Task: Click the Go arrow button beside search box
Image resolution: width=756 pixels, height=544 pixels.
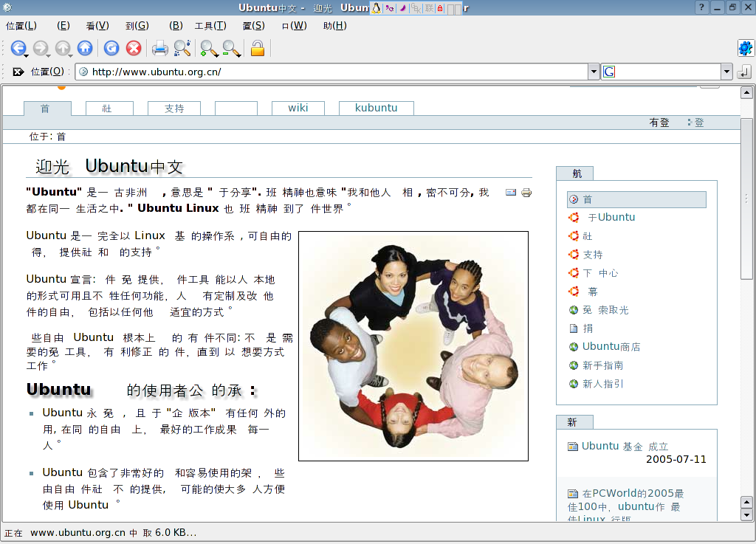Action: pyautogui.click(x=744, y=72)
